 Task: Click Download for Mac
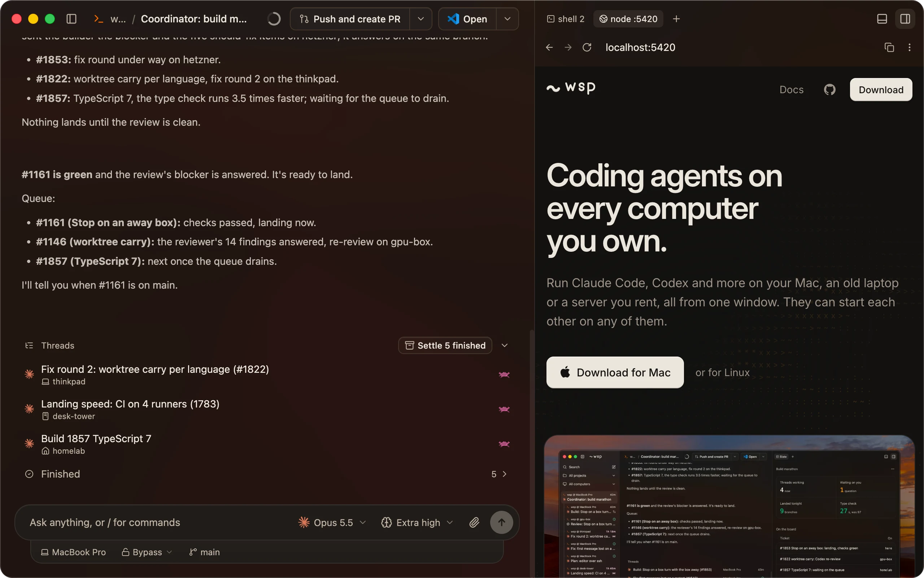tap(615, 372)
